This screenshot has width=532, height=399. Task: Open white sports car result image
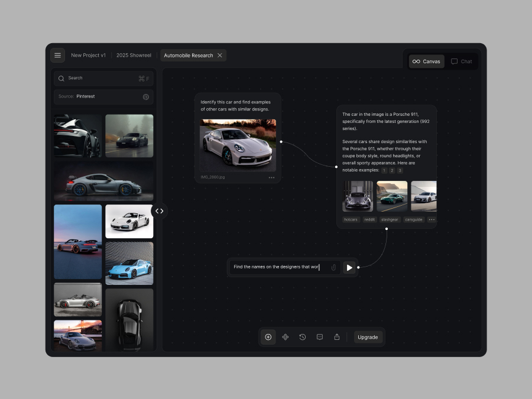click(x=424, y=196)
